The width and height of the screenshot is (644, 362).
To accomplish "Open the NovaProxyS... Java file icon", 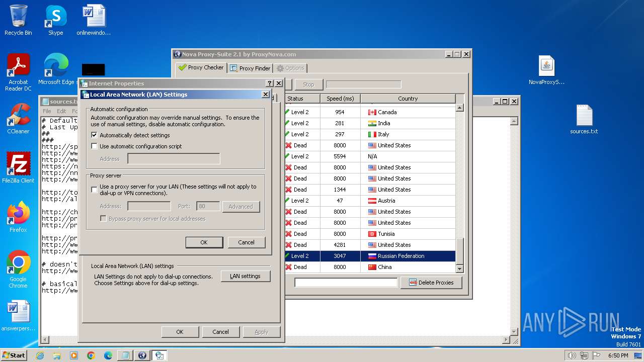I will (x=546, y=69).
